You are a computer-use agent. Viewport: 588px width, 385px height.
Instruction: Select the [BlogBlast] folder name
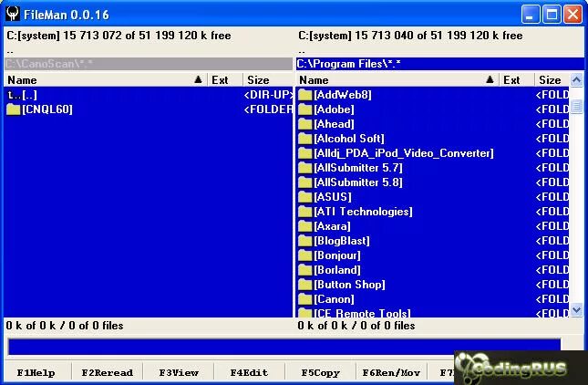pos(342,241)
